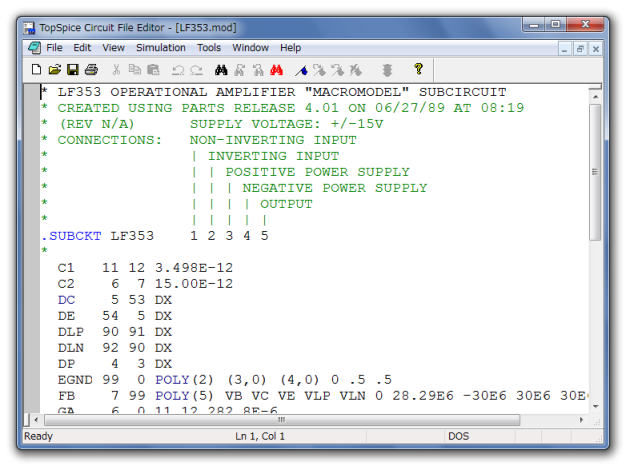Screen dimensions: 626x466
Task: Open the Simulation menu
Action: coord(160,48)
